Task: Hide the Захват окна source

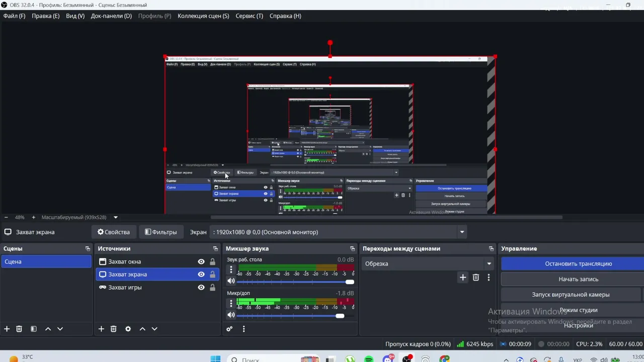Action: click(x=201, y=261)
